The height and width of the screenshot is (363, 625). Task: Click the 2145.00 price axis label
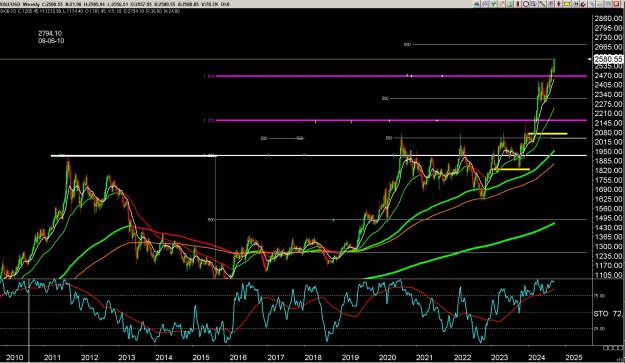point(608,123)
